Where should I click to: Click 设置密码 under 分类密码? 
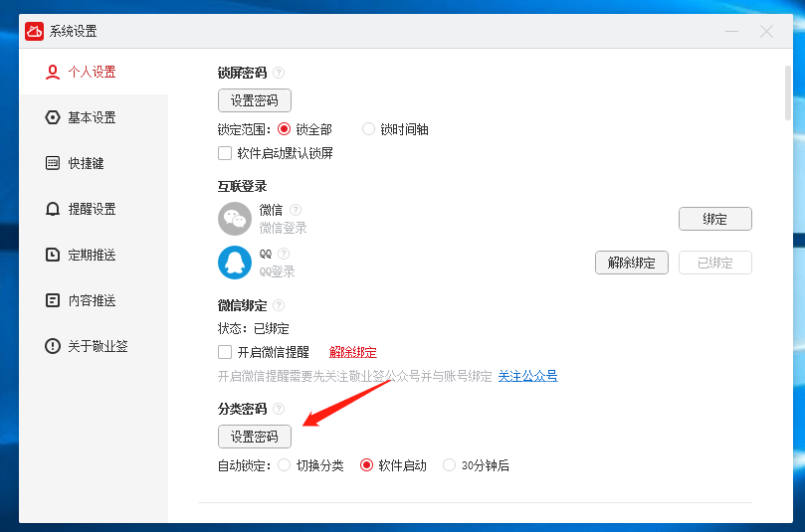(255, 437)
